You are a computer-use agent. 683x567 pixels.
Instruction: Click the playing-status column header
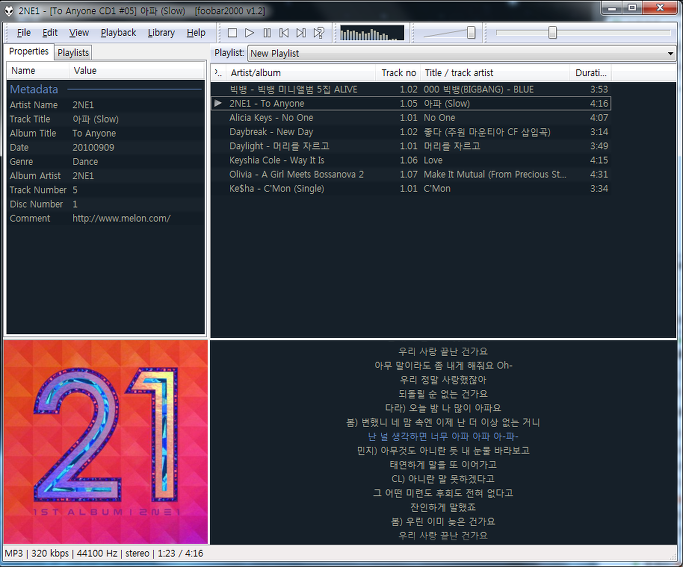pyautogui.click(x=218, y=73)
